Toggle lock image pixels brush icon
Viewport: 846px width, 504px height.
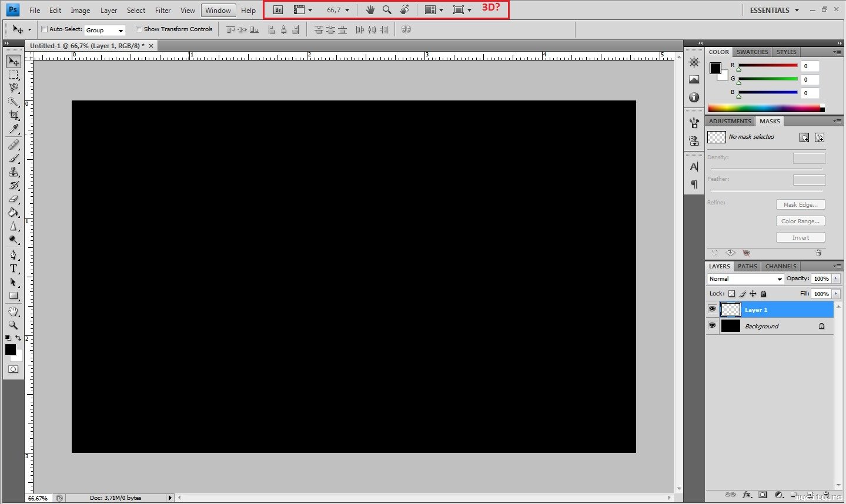click(743, 294)
